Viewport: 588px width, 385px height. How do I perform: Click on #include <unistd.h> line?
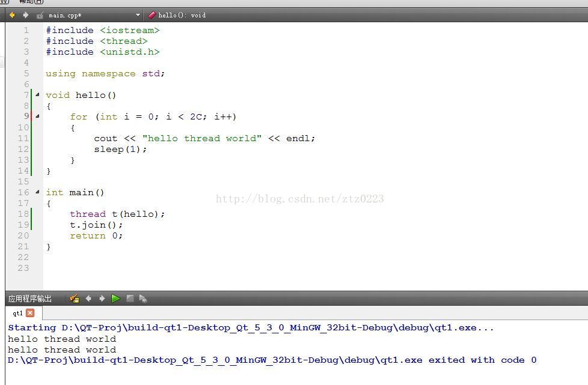click(x=103, y=52)
